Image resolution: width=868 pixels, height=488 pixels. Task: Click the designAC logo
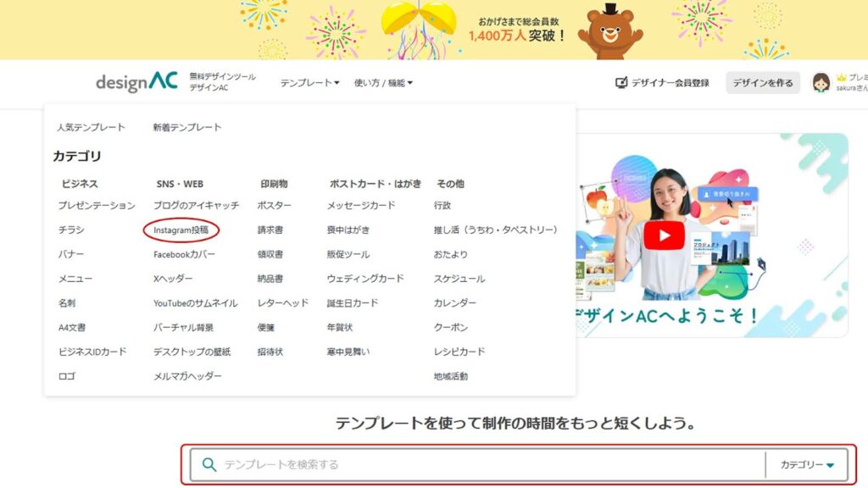click(x=136, y=82)
